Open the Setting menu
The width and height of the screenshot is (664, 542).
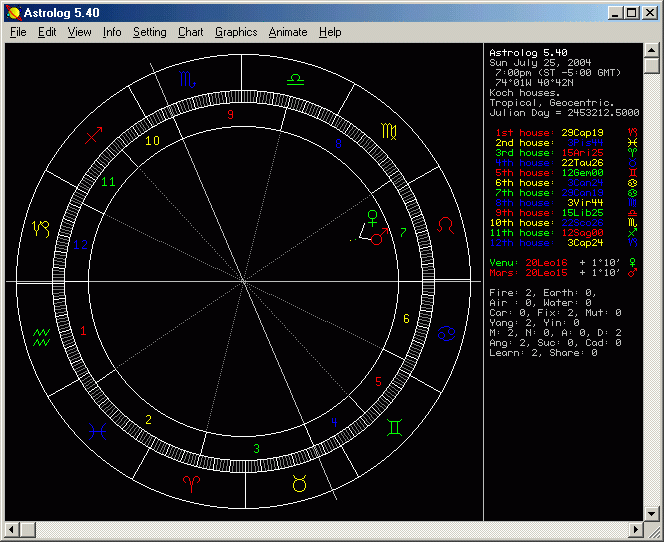pos(150,32)
